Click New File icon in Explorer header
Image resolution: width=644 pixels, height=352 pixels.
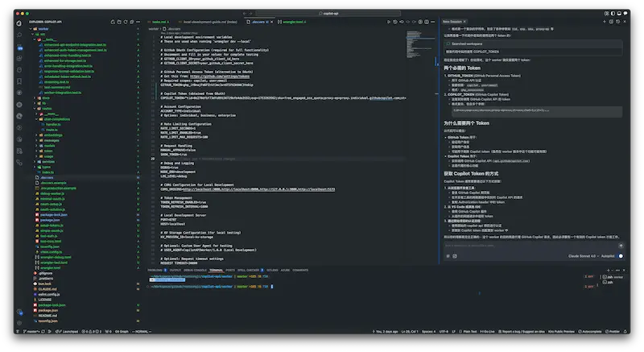(x=113, y=22)
